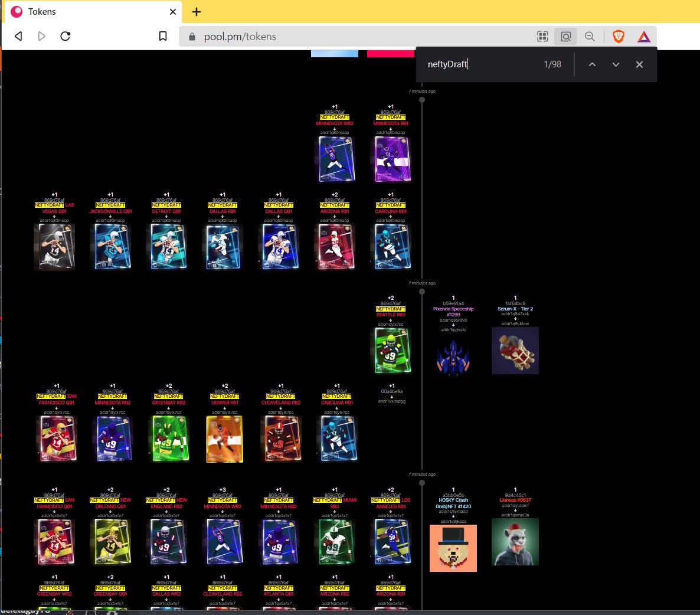This screenshot has width=700, height=615.
Task: Click the ARIZONA RB2 label
Action: coord(335,594)
